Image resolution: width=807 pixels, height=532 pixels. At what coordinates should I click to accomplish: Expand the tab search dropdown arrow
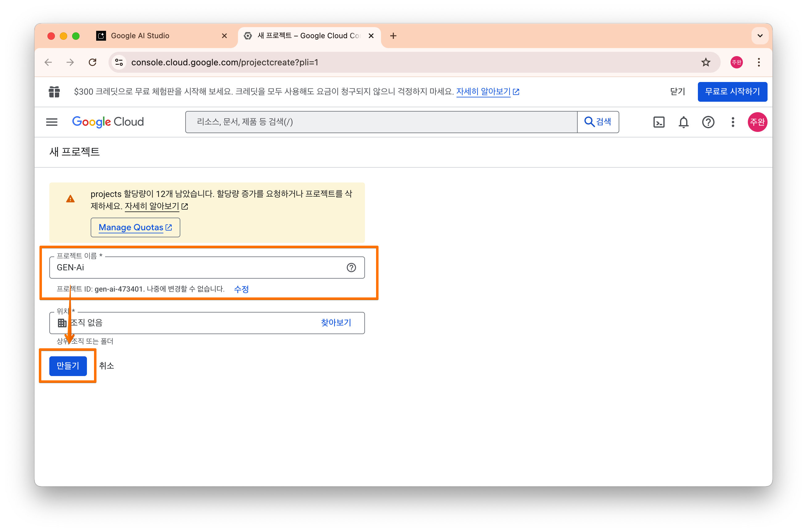[760, 36]
